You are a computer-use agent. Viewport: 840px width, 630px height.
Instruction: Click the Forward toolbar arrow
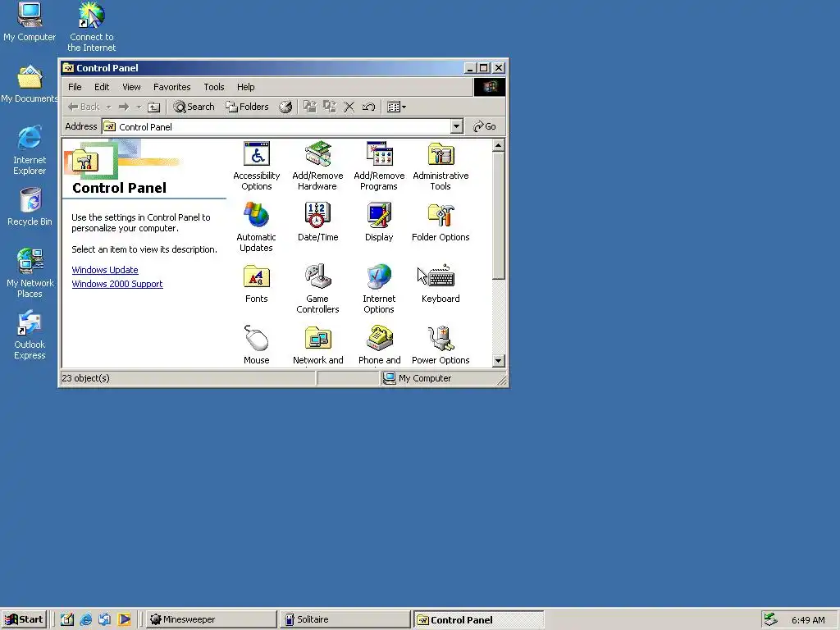click(124, 107)
